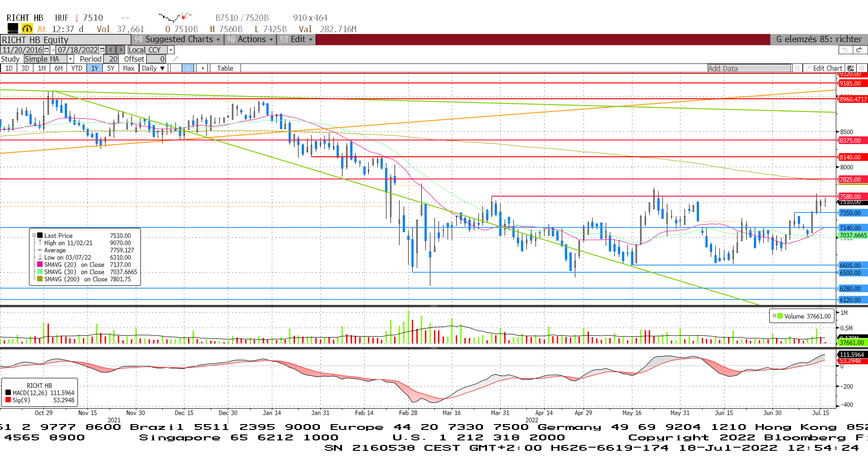Viewport: 868px width, 473px height.
Task: Select YTD time range
Action: click(77, 68)
